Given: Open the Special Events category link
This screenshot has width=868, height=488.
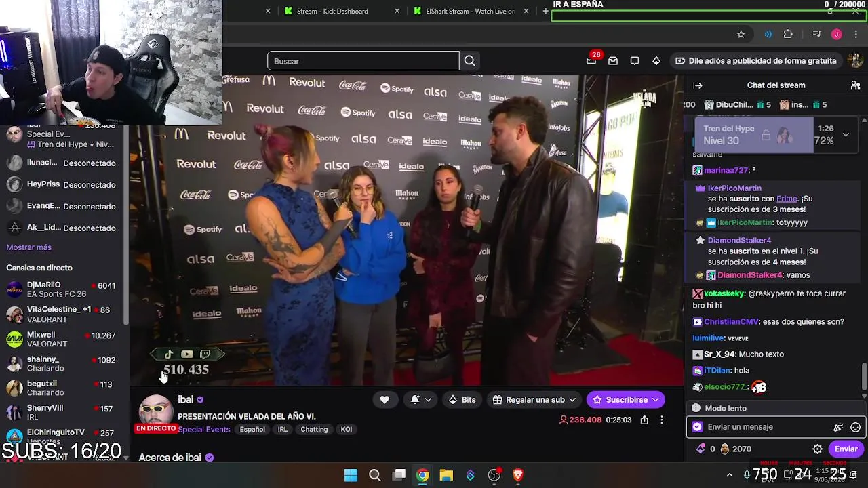Looking at the screenshot, I should (203, 430).
